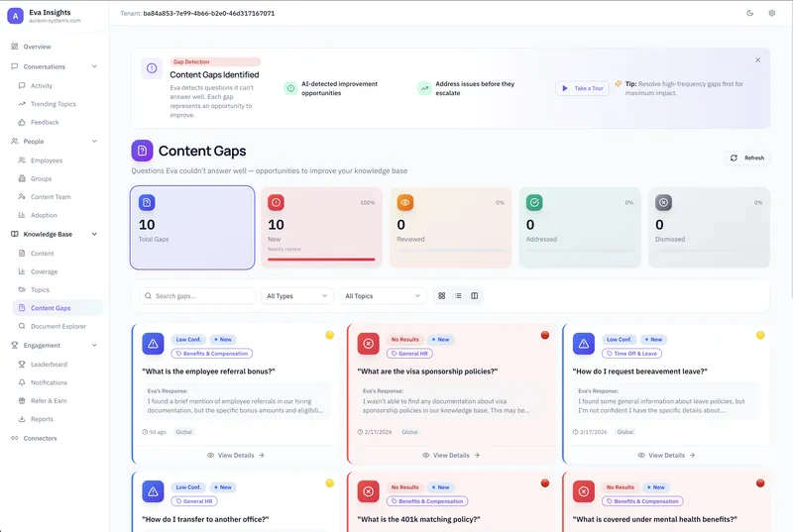Screen dimensions: 793x532
Task: Select the New gaps stat card
Action: 321,227
